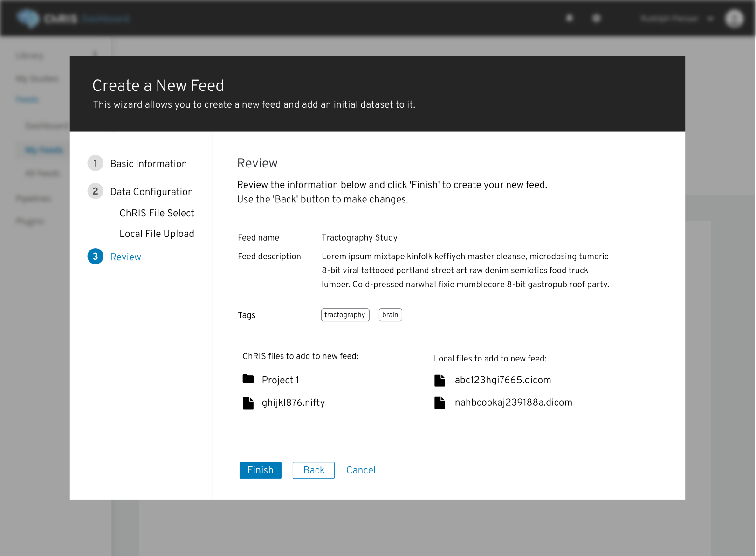Click the ChRIS logo in the top bar
Screen dimensions: 756x556
[30, 18]
